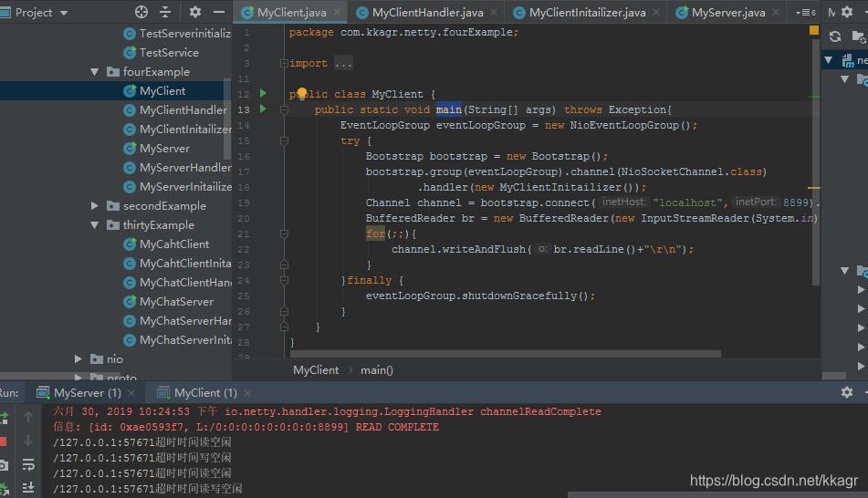Stop the running process

coord(3,441)
